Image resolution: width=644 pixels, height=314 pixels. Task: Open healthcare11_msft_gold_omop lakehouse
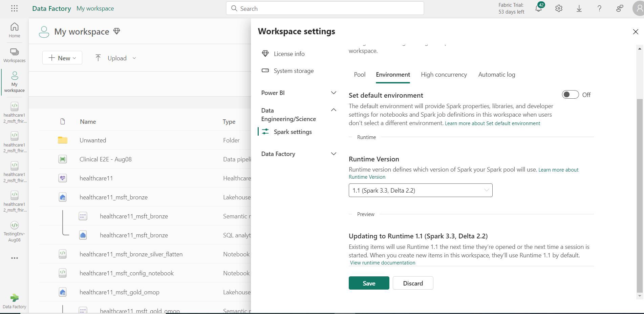(119, 292)
